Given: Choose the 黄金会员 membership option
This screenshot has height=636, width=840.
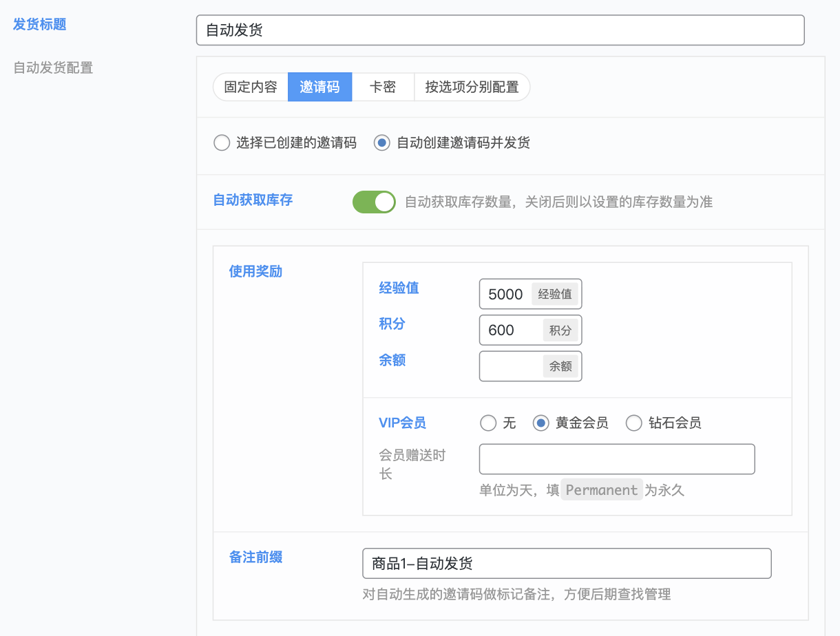Looking at the screenshot, I should [541, 423].
